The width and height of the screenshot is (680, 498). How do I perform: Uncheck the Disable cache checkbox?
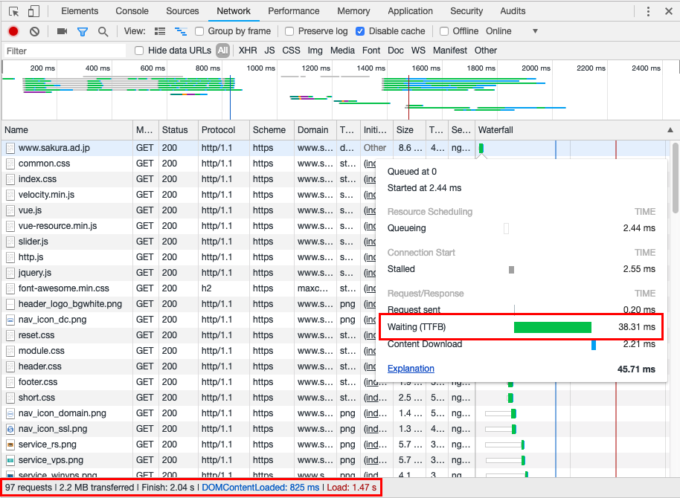tap(361, 31)
